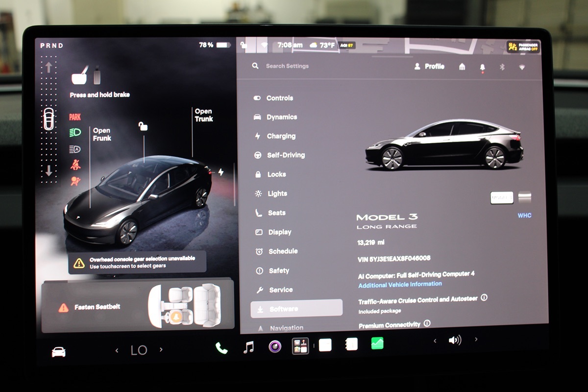Image resolution: width=588 pixels, height=392 pixels.
Task: Tap overhead console gear selection warning
Action: [x=137, y=262]
